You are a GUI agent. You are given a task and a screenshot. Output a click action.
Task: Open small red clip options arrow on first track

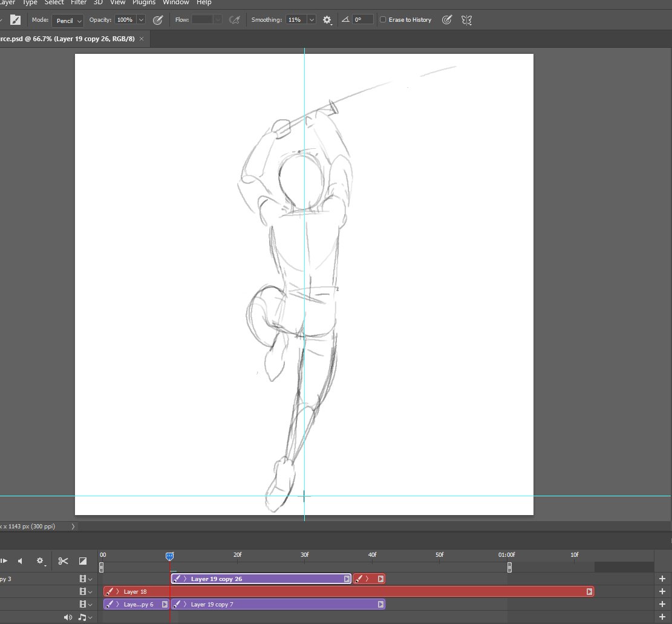[380, 579]
